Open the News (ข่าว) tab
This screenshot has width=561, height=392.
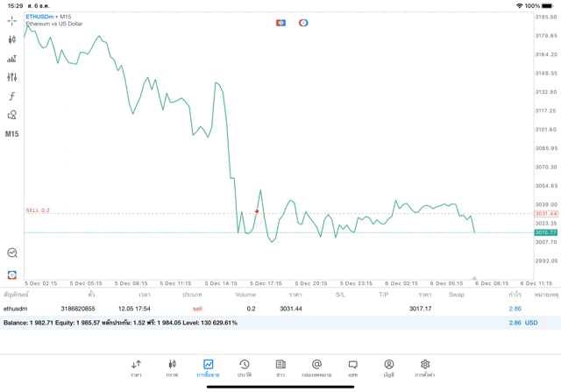280,368
